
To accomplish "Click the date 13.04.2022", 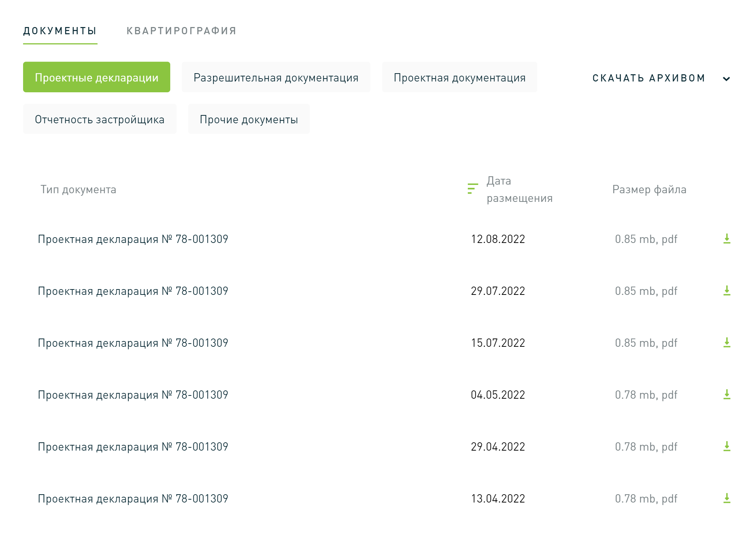I will [x=498, y=499].
